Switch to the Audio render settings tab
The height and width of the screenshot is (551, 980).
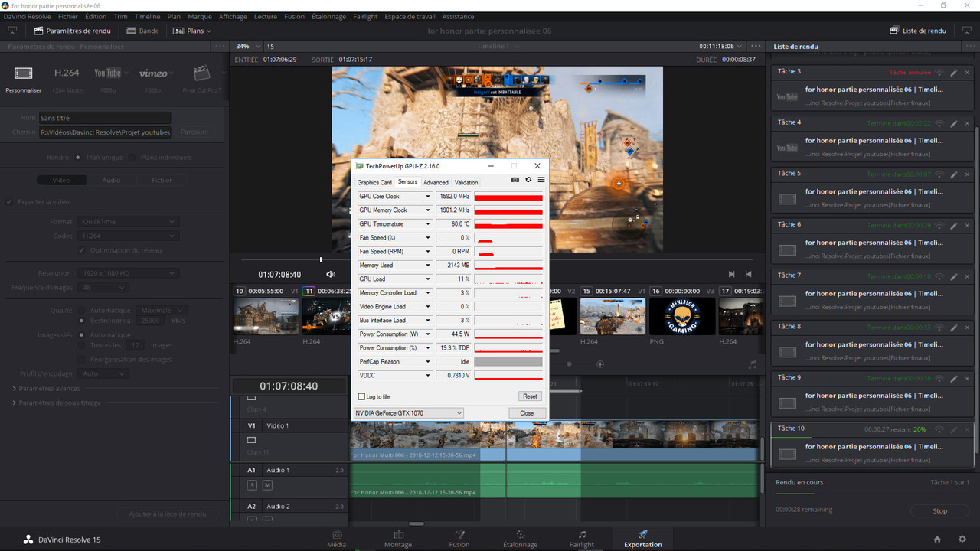coord(112,181)
